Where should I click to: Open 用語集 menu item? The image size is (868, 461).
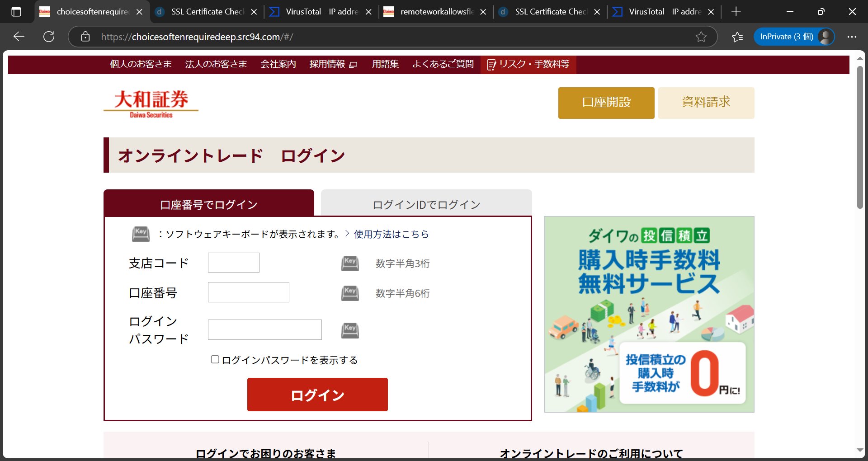(385, 64)
